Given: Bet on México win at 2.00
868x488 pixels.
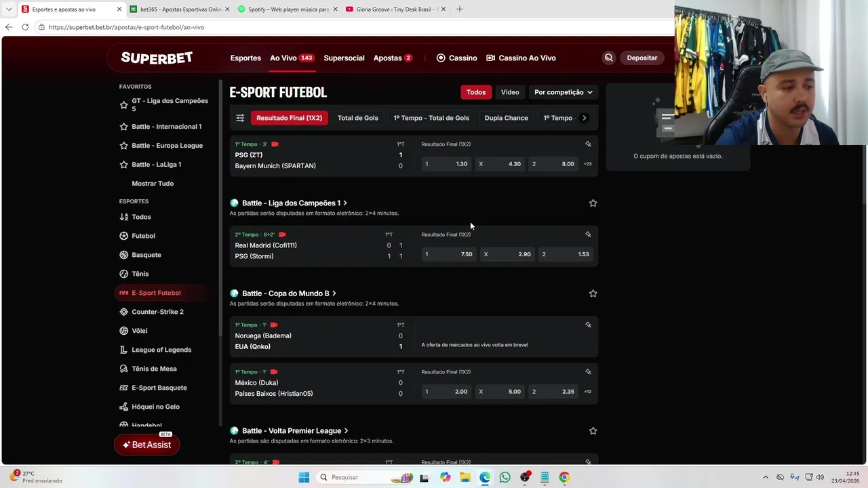Looking at the screenshot, I should (x=446, y=392).
